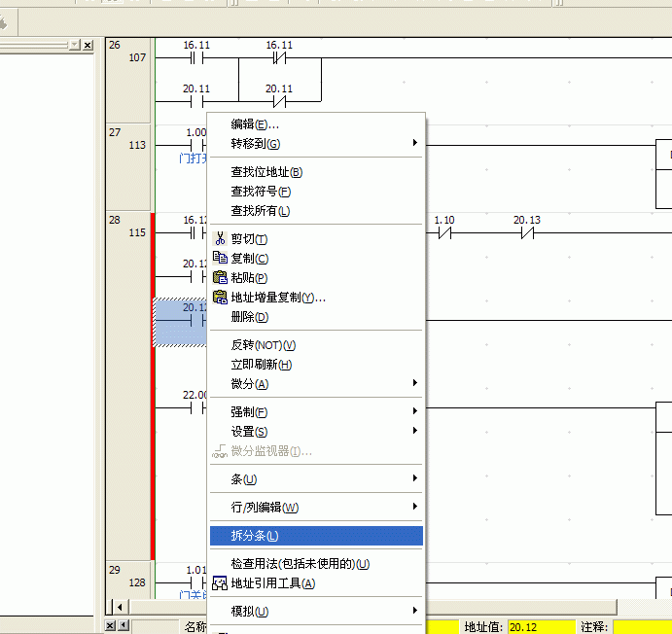Click the Cut scissors icon
The width and height of the screenshot is (672, 634).
[x=220, y=239]
